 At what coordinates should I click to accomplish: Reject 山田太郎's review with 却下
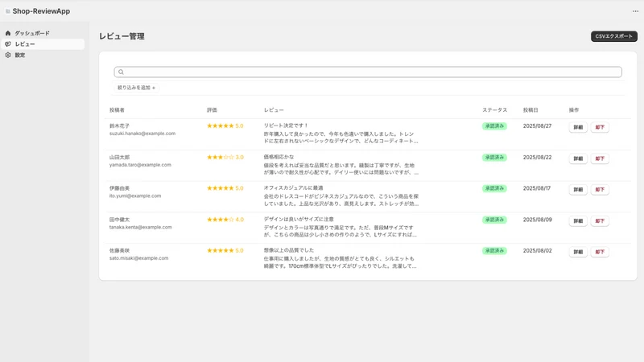[x=600, y=158]
